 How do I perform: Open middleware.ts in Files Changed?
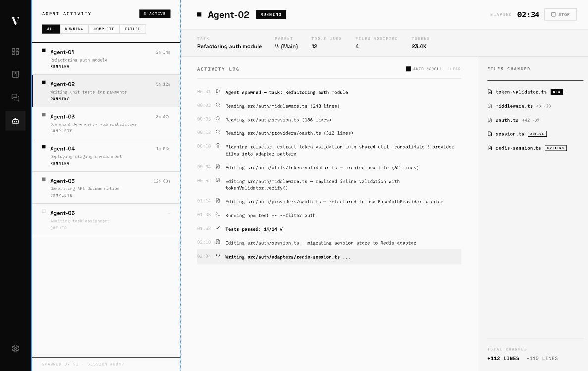(x=514, y=106)
